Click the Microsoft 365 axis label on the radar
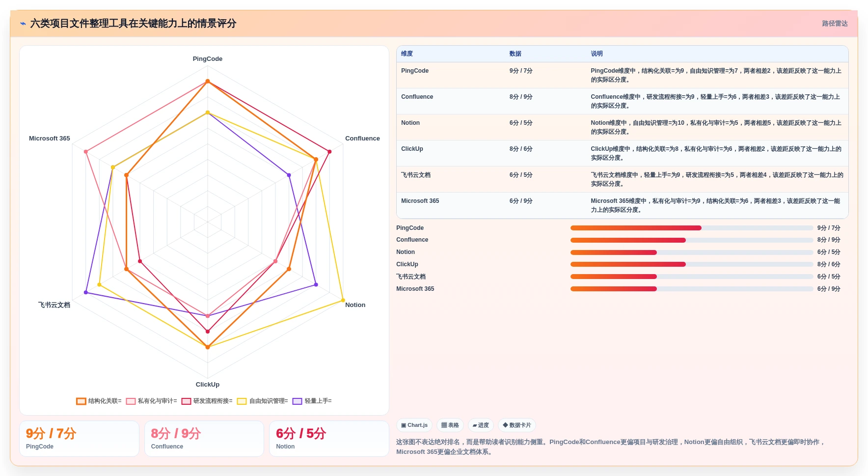868x476 pixels. tap(50, 139)
